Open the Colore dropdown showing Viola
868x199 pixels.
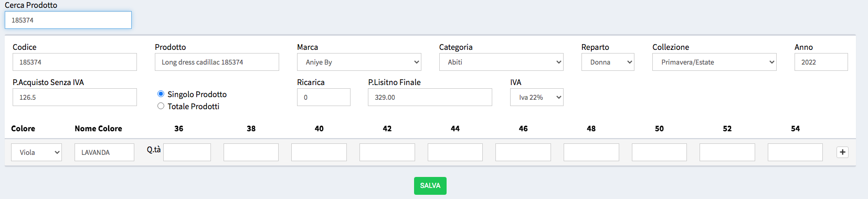36,152
